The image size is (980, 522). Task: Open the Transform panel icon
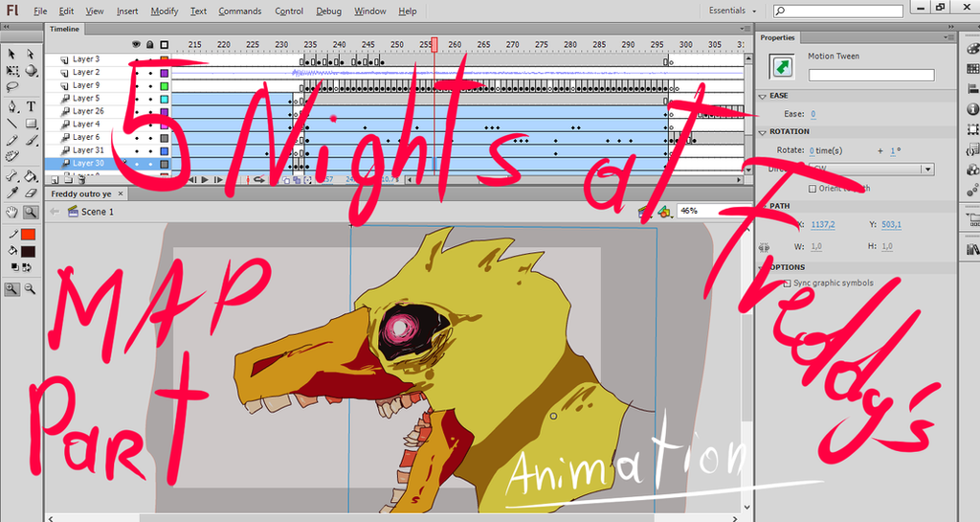(973, 129)
